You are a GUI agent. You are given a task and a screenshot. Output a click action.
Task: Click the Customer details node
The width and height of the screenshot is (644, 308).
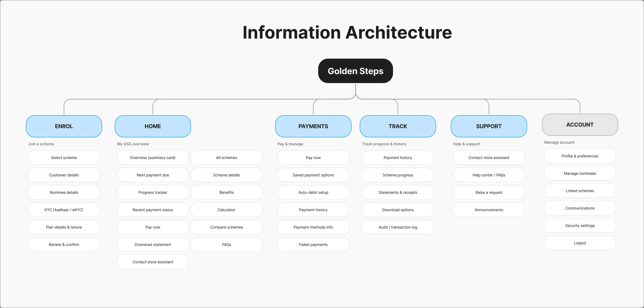click(64, 175)
